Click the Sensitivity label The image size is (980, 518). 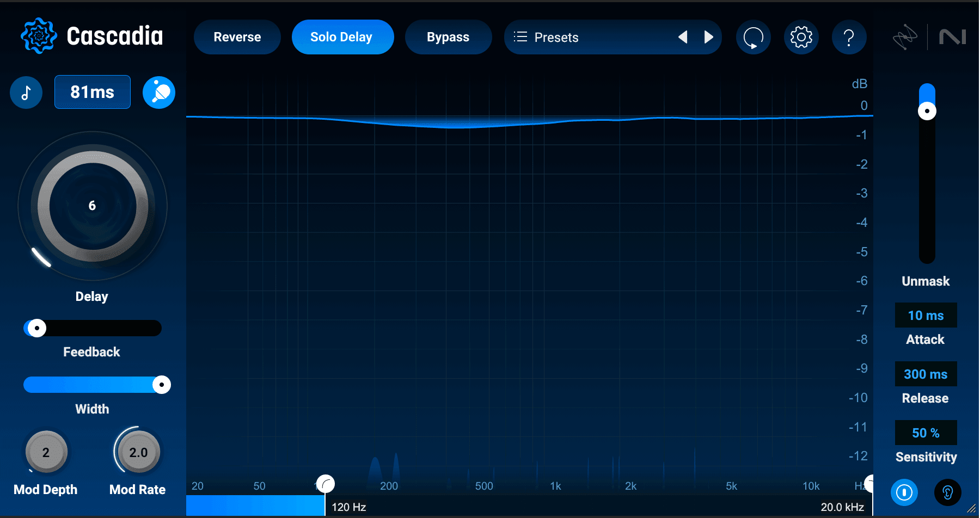(x=926, y=457)
